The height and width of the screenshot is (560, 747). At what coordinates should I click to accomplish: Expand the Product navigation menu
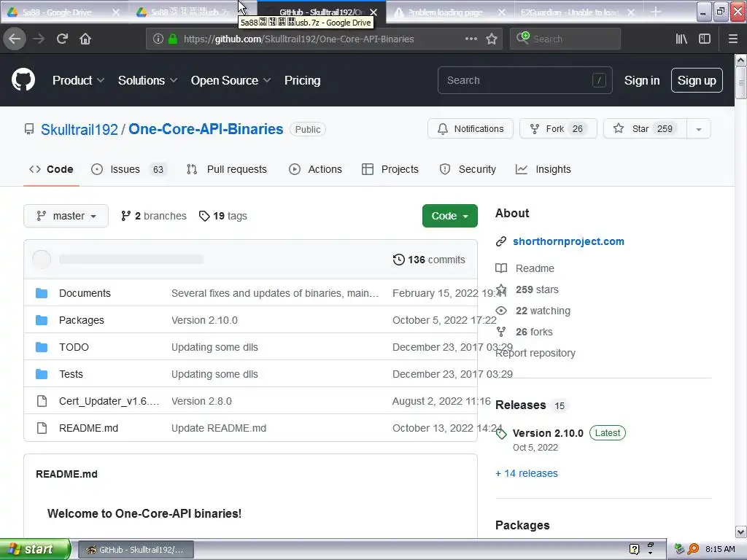pos(78,80)
